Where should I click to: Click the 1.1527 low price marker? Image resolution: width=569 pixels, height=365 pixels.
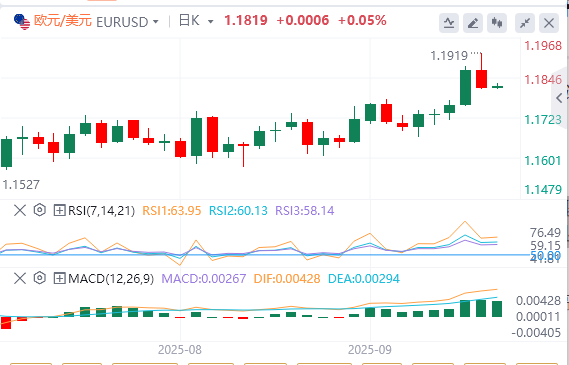click(21, 185)
